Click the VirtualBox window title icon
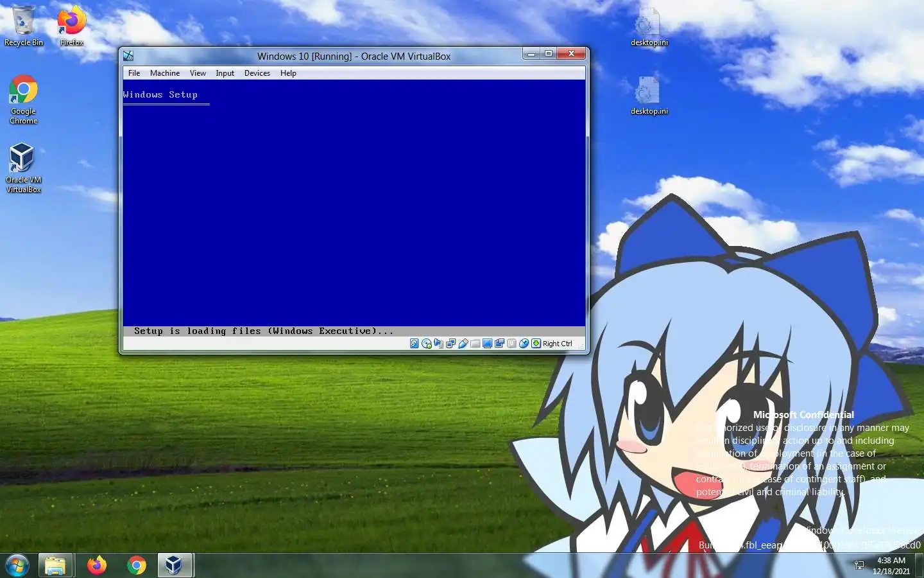This screenshot has width=924, height=578. (128, 56)
